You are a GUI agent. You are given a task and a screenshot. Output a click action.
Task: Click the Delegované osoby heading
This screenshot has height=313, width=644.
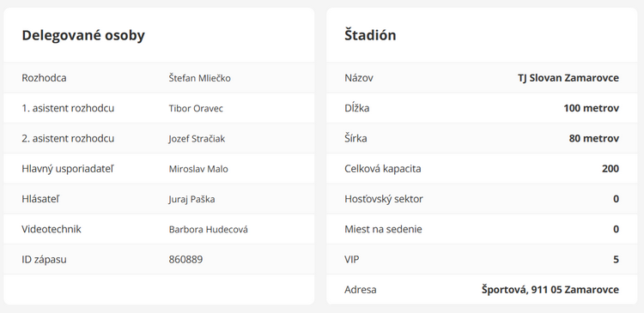tap(83, 35)
